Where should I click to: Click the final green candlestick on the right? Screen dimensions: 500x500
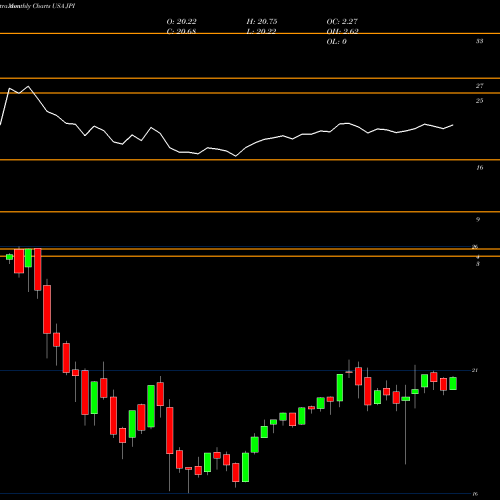coord(453,383)
